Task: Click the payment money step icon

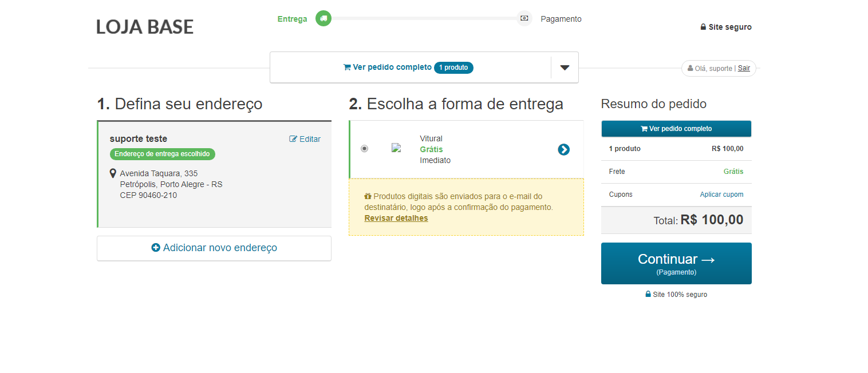Action: [524, 18]
